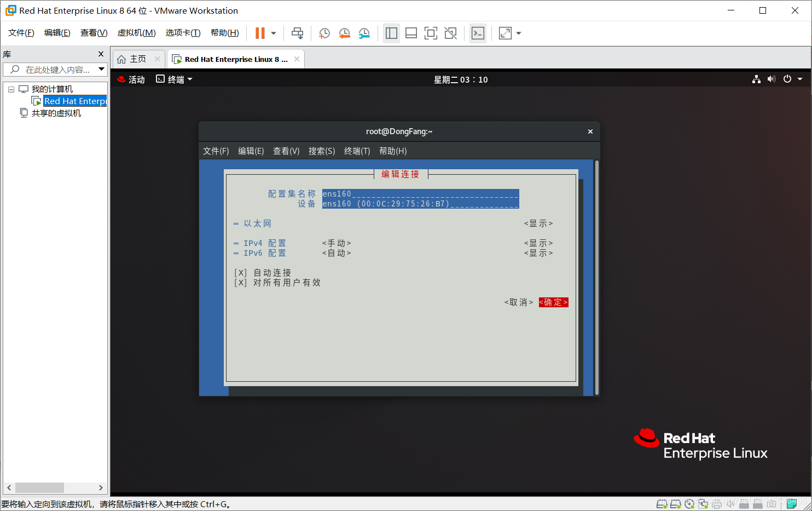Open the library search filter dropdown

click(101, 70)
